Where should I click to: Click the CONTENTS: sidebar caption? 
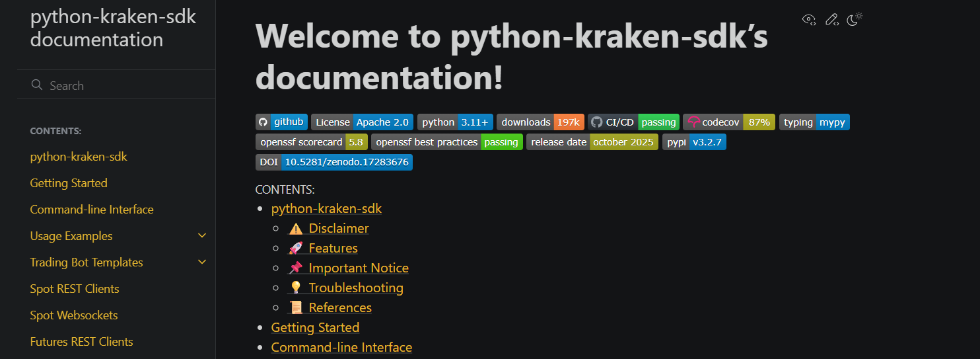pyautogui.click(x=56, y=131)
